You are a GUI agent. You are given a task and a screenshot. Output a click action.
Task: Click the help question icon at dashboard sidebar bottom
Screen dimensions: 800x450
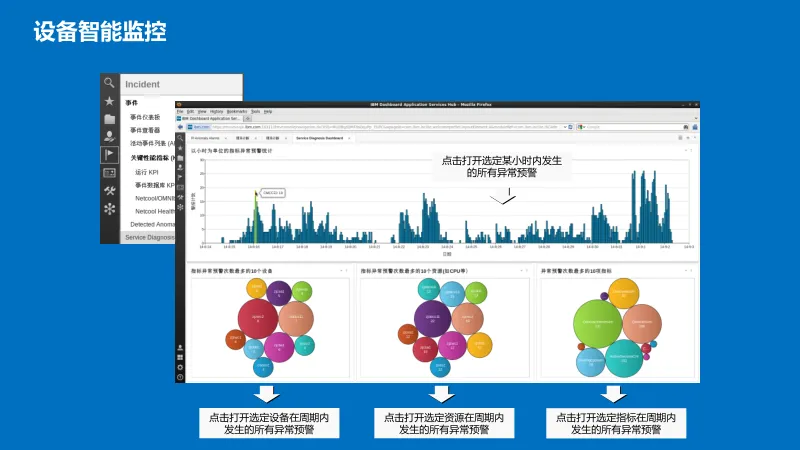point(180,377)
